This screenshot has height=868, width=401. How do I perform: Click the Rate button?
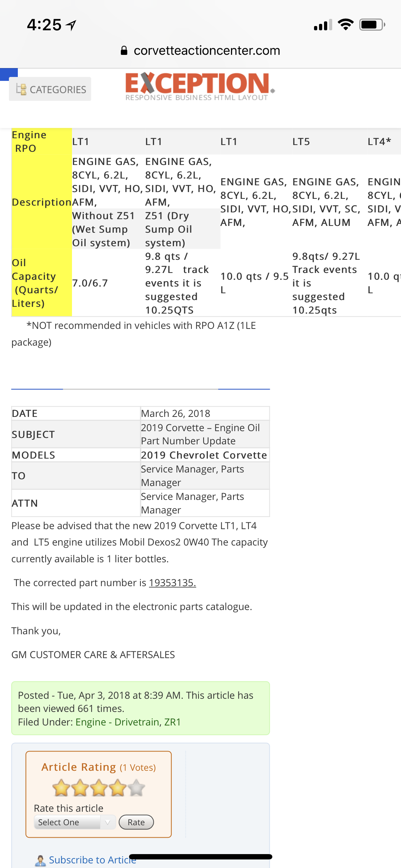click(136, 822)
